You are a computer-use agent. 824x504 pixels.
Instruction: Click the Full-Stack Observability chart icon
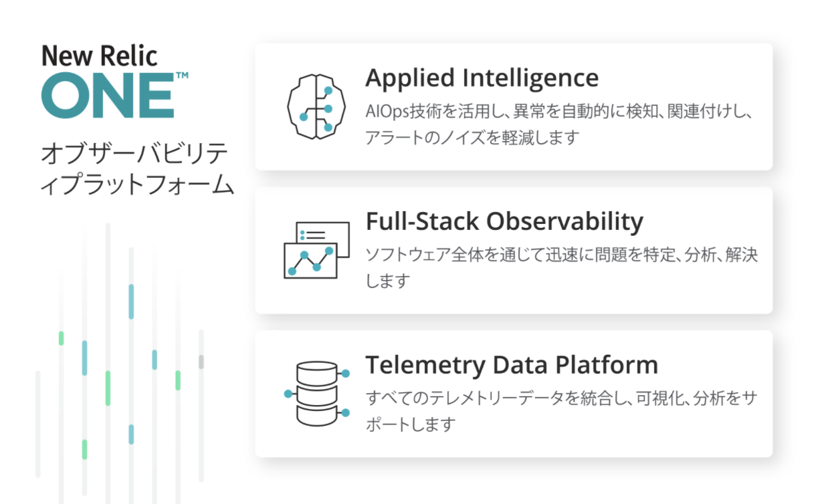click(313, 251)
